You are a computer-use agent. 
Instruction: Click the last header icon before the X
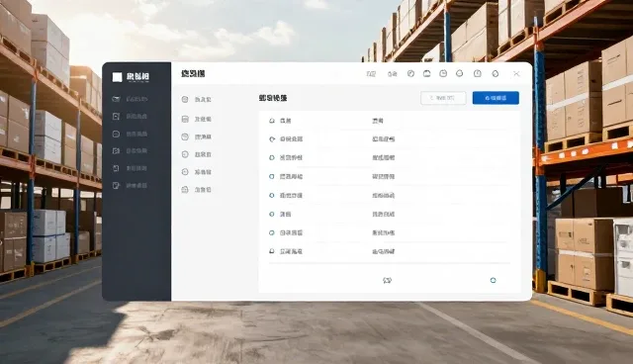tap(496, 73)
